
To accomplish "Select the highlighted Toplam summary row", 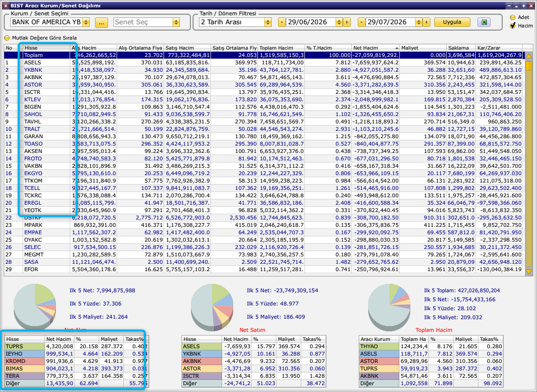I will pyautogui.click(x=264, y=55).
